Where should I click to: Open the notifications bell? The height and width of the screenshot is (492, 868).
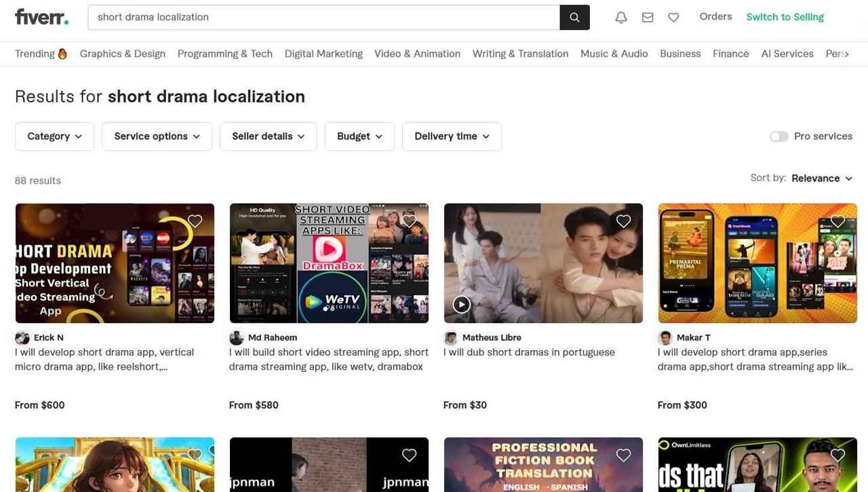(621, 18)
